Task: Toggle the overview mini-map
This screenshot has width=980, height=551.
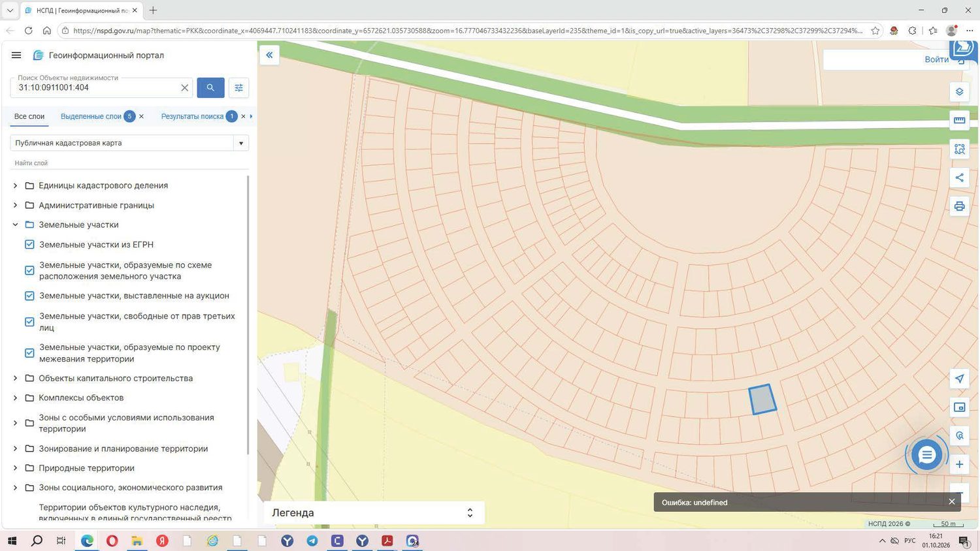Action: tap(959, 407)
